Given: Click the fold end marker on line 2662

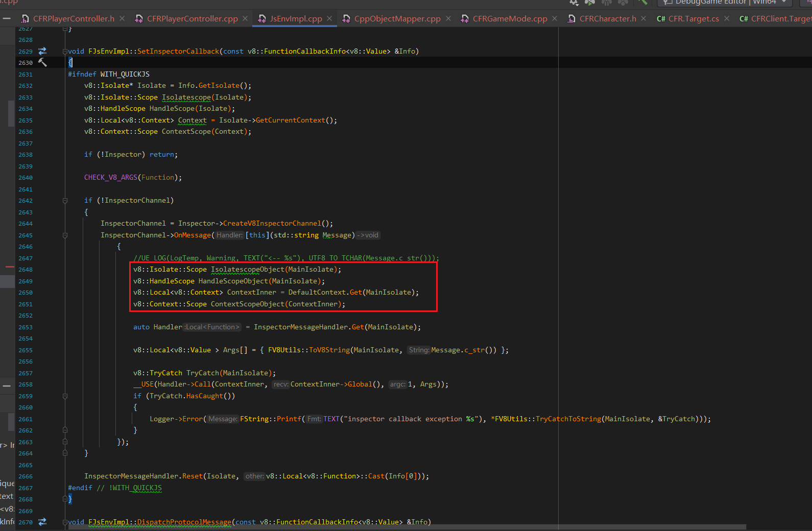Looking at the screenshot, I should pyautogui.click(x=65, y=430).
